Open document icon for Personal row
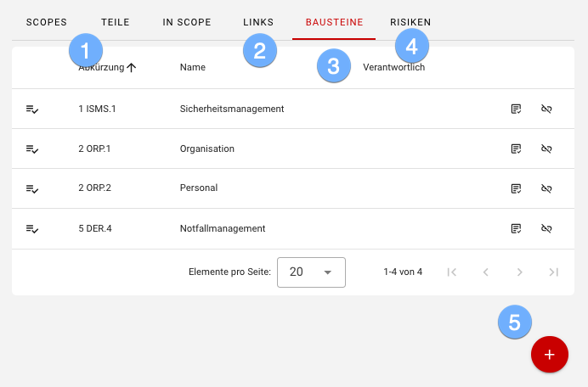The image size is (588, 387). click(516, 188)
